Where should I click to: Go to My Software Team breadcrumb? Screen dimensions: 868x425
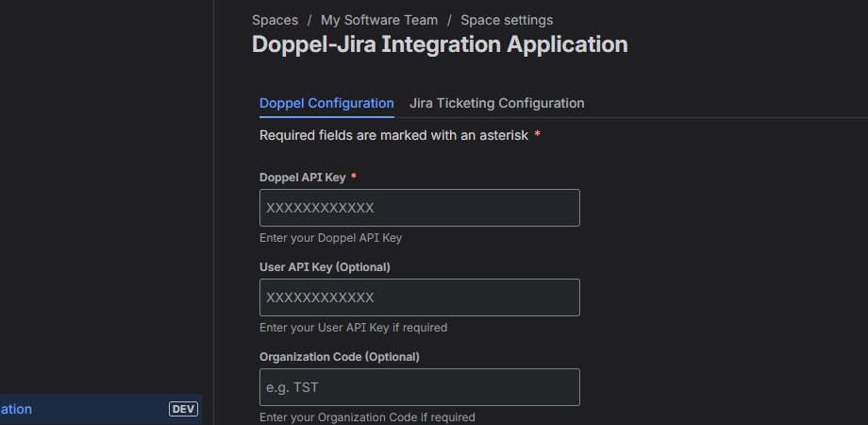379,21
